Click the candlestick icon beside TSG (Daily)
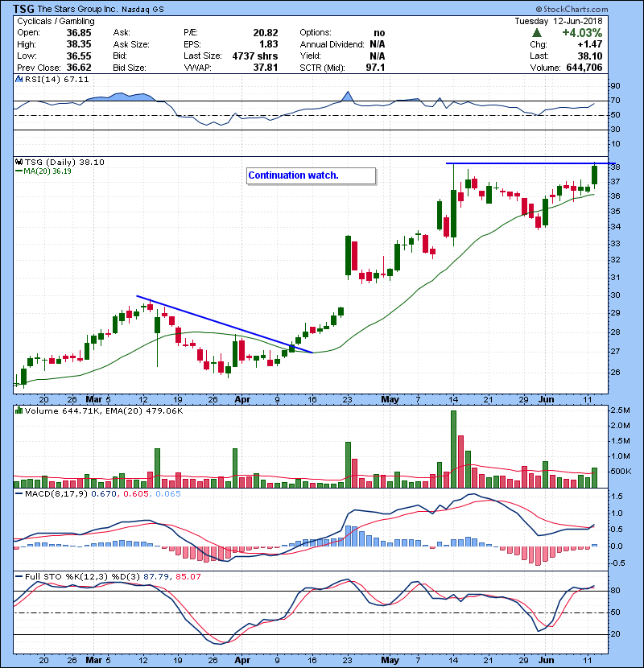This screenshot has height=668, width=644. pos(19,163)
